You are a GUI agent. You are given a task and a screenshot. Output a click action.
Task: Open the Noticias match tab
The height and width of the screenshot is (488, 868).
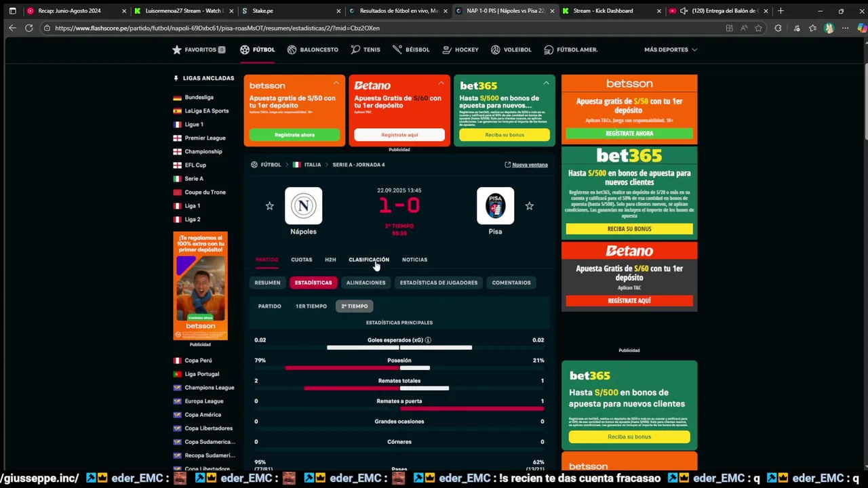(414, 260)
